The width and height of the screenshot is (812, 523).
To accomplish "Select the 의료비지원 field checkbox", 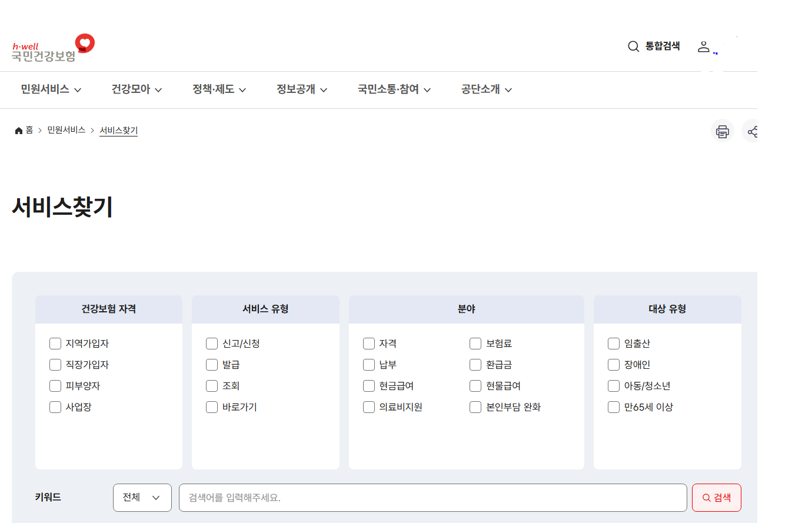I will pyautogui.click(x=369, y=407).
